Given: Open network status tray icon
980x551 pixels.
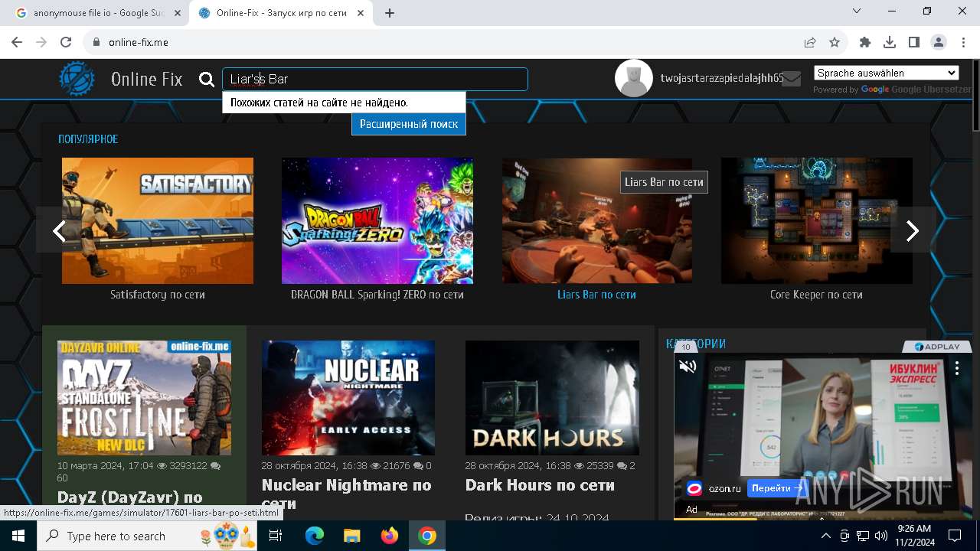Looking at the screenshot, I should point(863,536).
